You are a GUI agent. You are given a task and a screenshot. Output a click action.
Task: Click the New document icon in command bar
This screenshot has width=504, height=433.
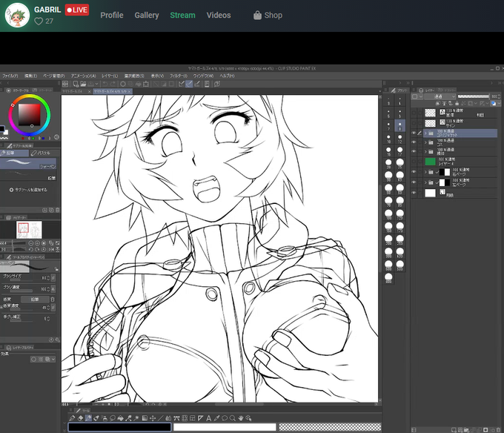pyautogui.click(x=76, y=84)
